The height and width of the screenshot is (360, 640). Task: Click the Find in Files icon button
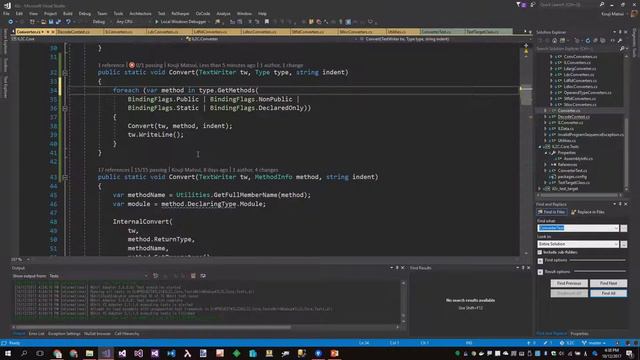click(x=551, y=212)
